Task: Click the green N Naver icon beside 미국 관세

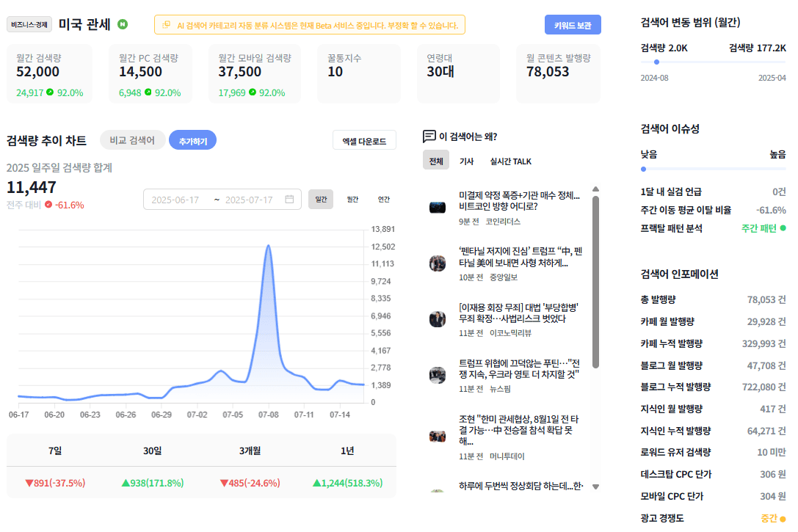Action: click(x=123, y=24)
